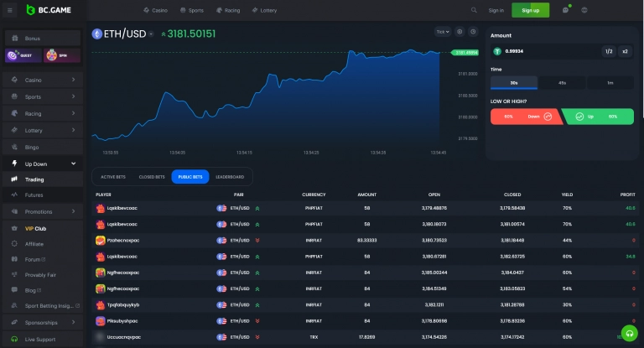Switch to the Active Bets tab

click(113, 177)
